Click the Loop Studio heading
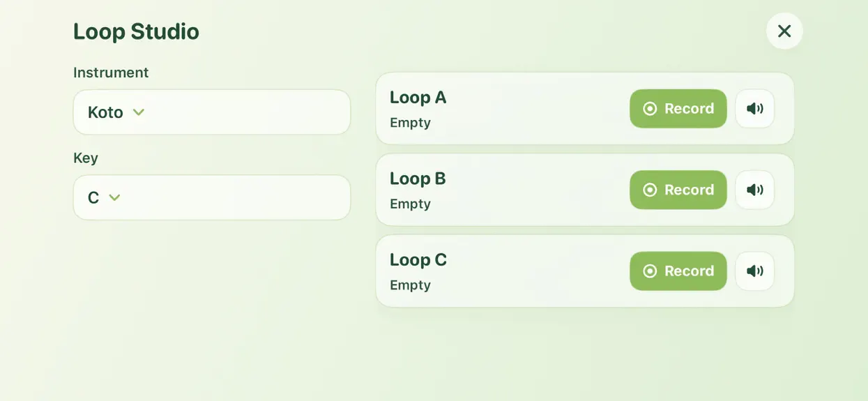868x401 pixels. point(136,31)
